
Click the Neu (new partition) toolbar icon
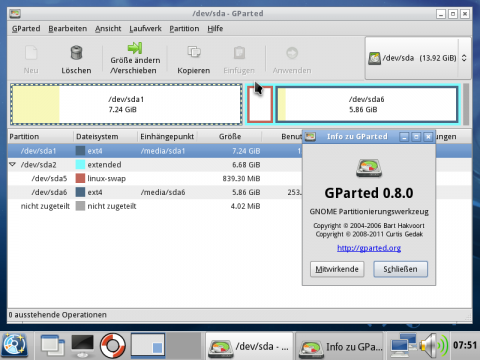31,53
